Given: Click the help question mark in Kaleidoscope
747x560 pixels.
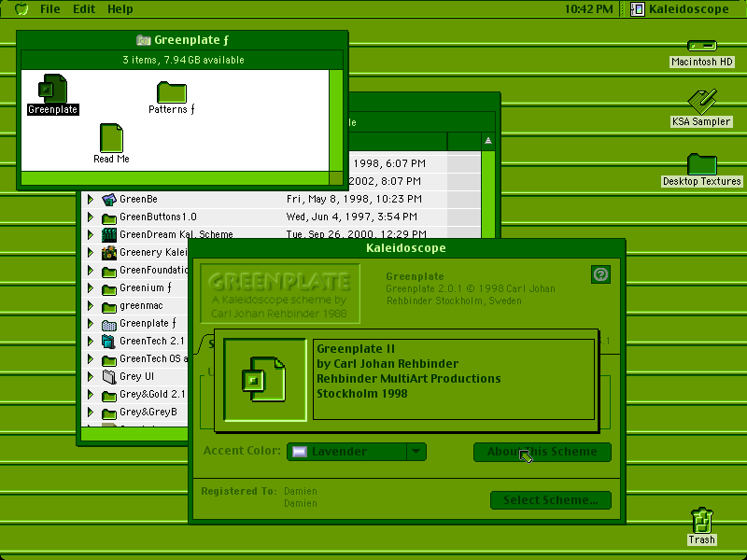Looking at the screenshot, I should tap(600, 274).
